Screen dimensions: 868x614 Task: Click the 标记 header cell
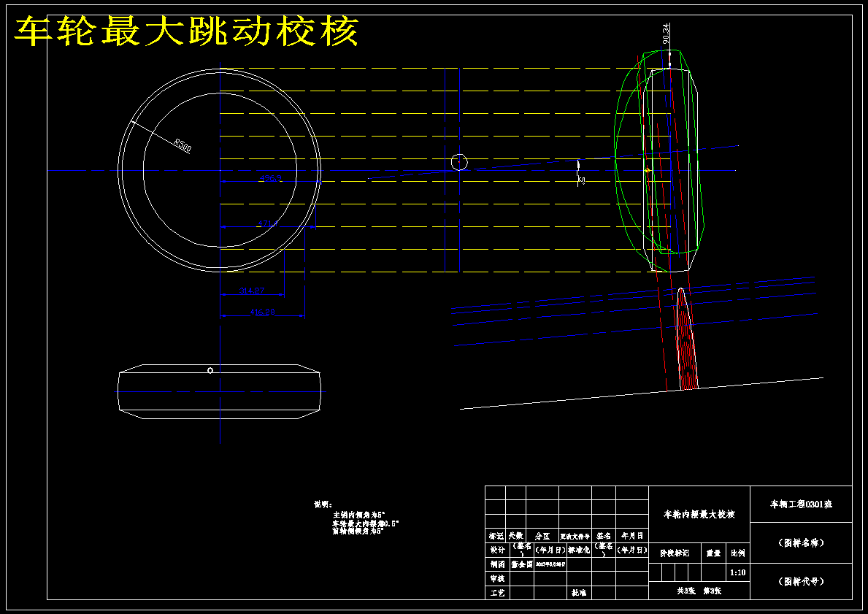[x=496, y=536]
